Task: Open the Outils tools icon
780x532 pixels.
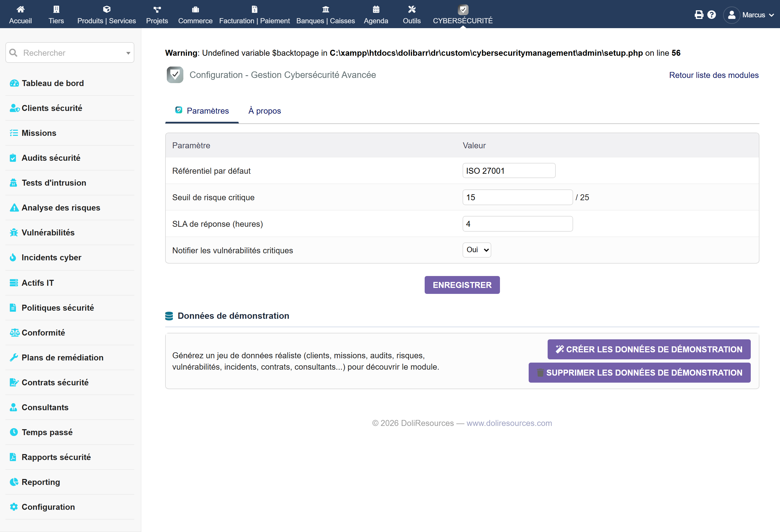Action: (x=412, y=9)
